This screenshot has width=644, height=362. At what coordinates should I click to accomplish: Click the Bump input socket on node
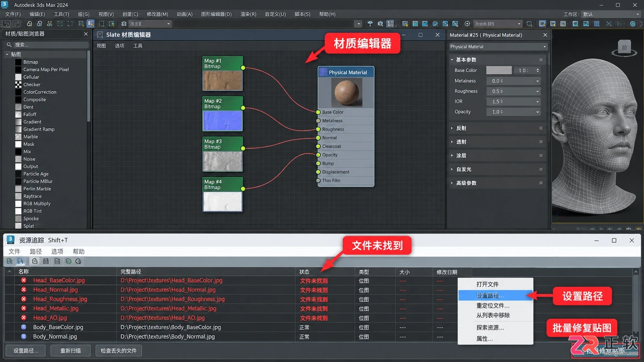(318, 164)
